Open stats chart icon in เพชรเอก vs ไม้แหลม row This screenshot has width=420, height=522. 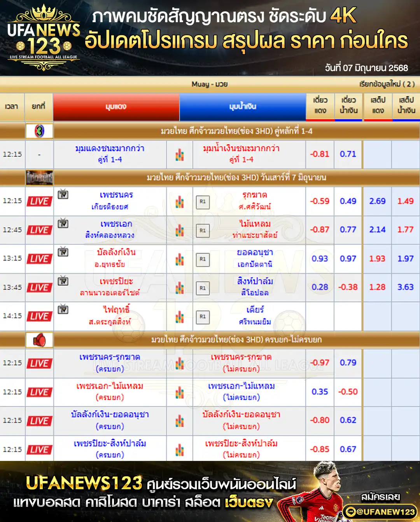(x=179, y=230)
